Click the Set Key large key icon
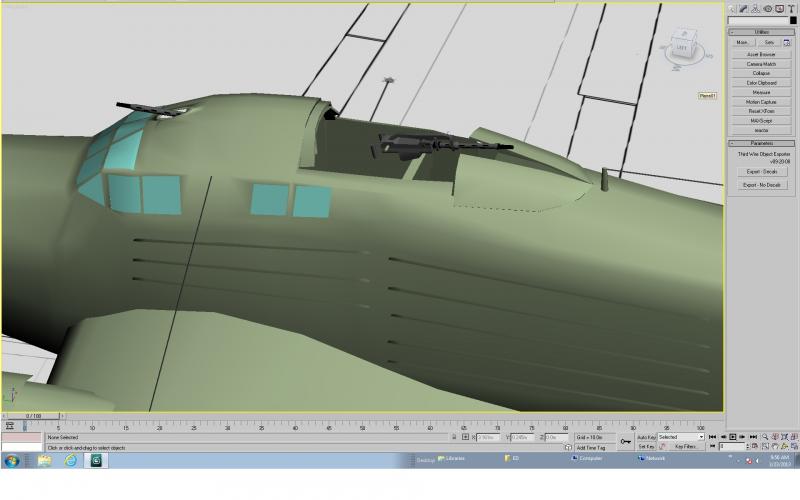Viewport: 800px width, 500px height. click(626, 442)
